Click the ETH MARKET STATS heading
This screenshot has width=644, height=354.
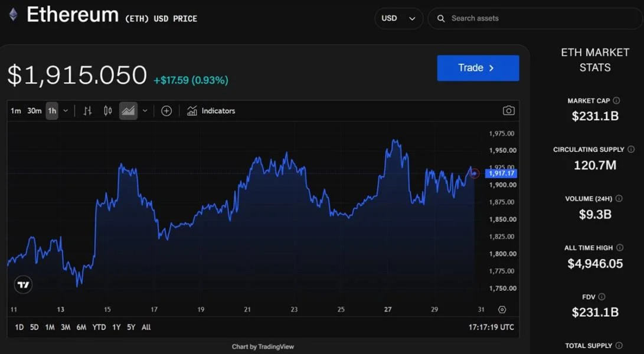coord(595,60)
